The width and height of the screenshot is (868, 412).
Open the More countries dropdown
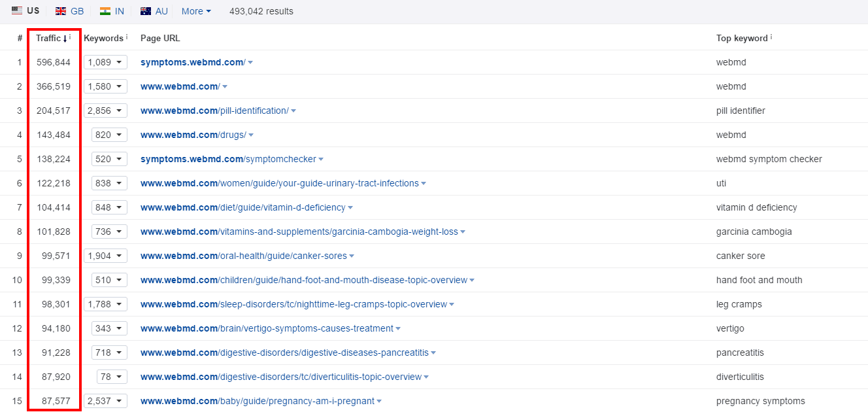(196, 11)
